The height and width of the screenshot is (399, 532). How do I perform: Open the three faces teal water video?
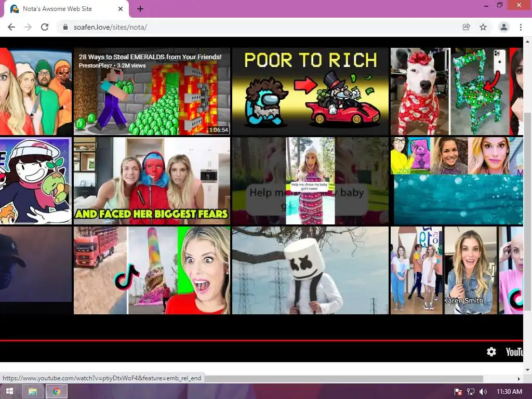pyautogui.click(x=457, y=181)
